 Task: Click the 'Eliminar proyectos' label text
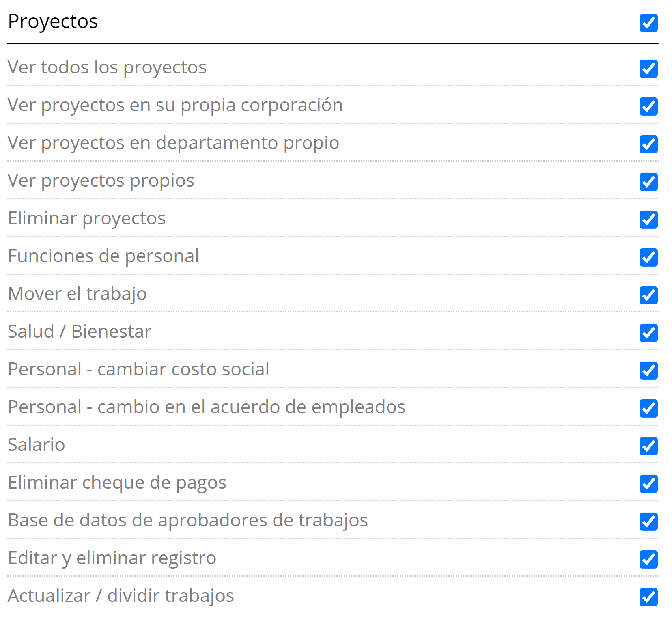point(87,218)
